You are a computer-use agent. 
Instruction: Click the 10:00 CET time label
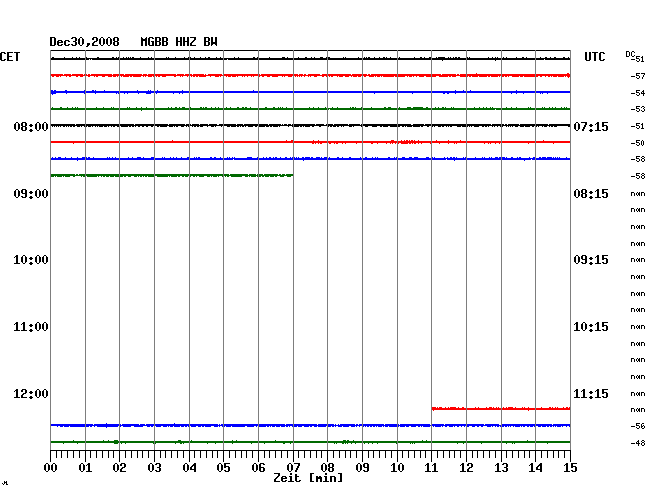point(31,260)
